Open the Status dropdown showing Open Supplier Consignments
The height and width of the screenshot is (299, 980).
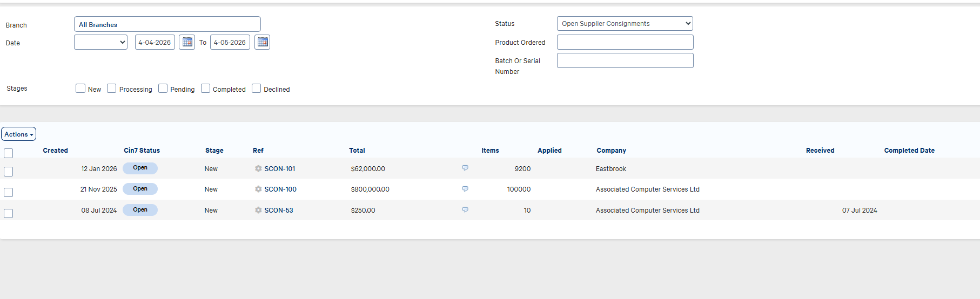pyautogui.click(x=625, y=24)
